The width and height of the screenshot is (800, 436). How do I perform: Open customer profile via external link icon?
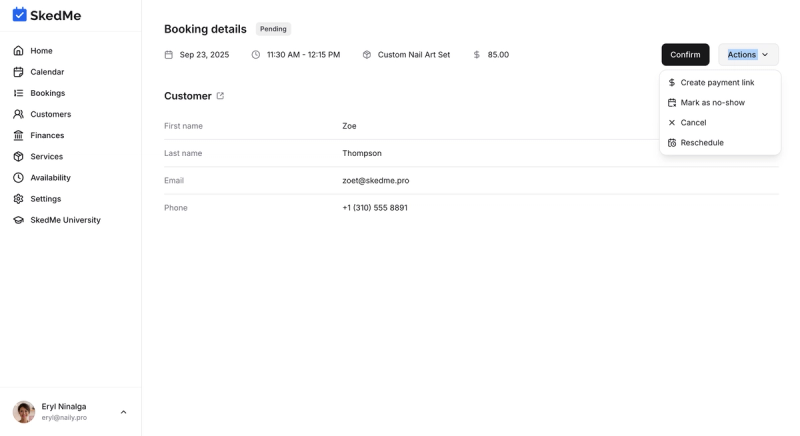click(220, 96)
